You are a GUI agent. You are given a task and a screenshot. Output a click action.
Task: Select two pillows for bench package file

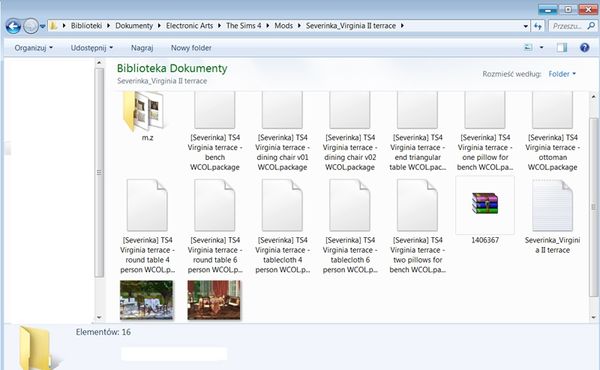click(x=417, y=227)
